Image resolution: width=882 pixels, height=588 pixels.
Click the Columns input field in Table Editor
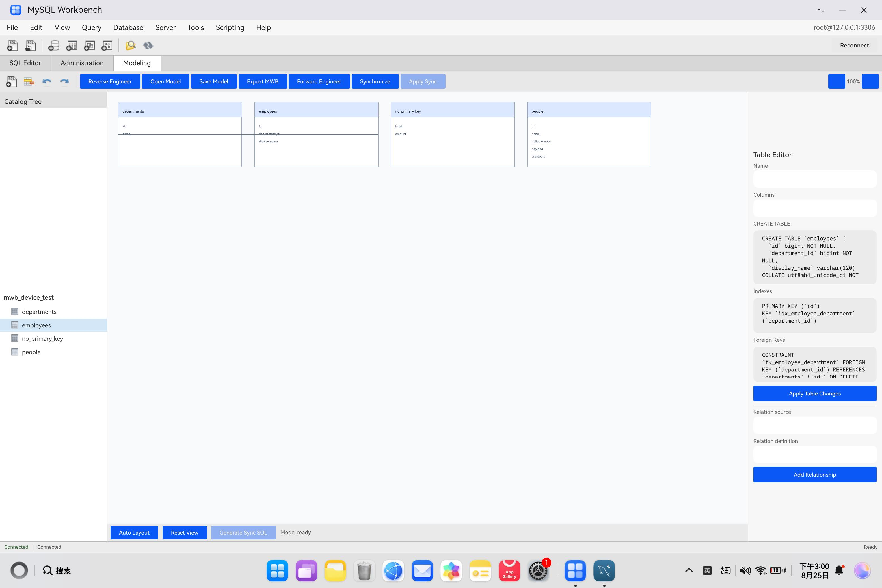point(814,208)
